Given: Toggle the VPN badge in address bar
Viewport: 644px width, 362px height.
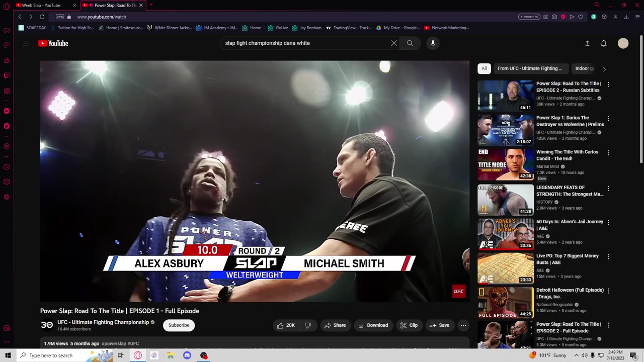Looking at the screenshot, I should pyautogui.click(x=60, y=17).
